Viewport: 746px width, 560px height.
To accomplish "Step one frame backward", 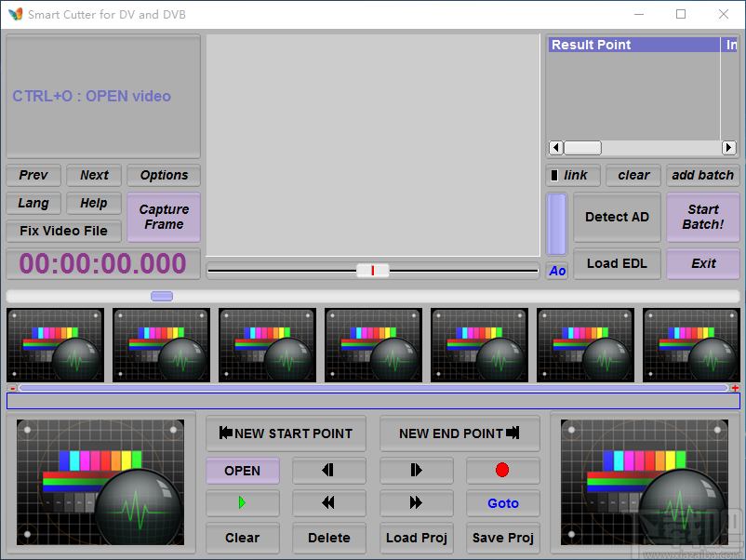I will 328,471.
